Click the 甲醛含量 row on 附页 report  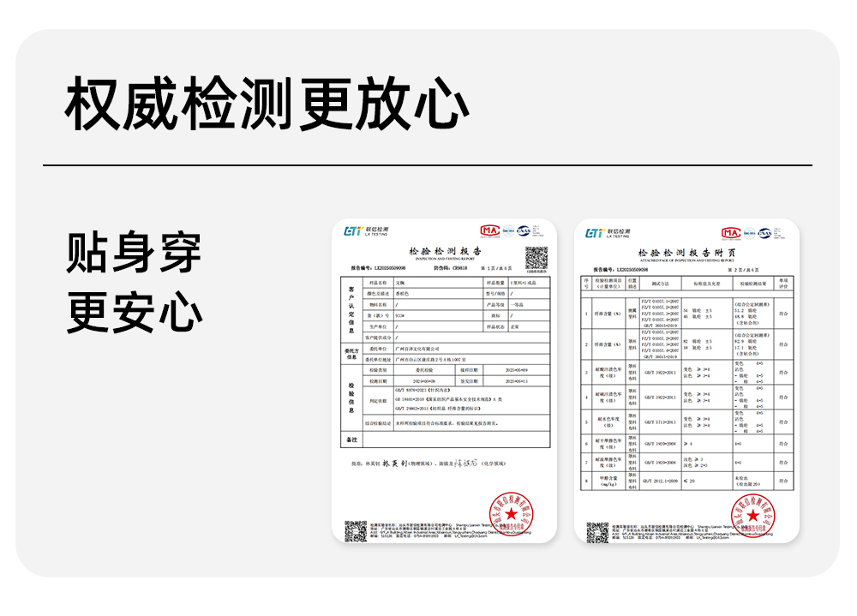point(686,481)
